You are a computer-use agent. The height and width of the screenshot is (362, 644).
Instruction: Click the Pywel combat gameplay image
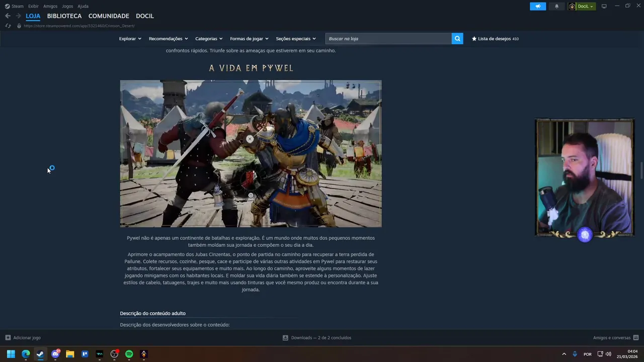click(x=251, y=154)
